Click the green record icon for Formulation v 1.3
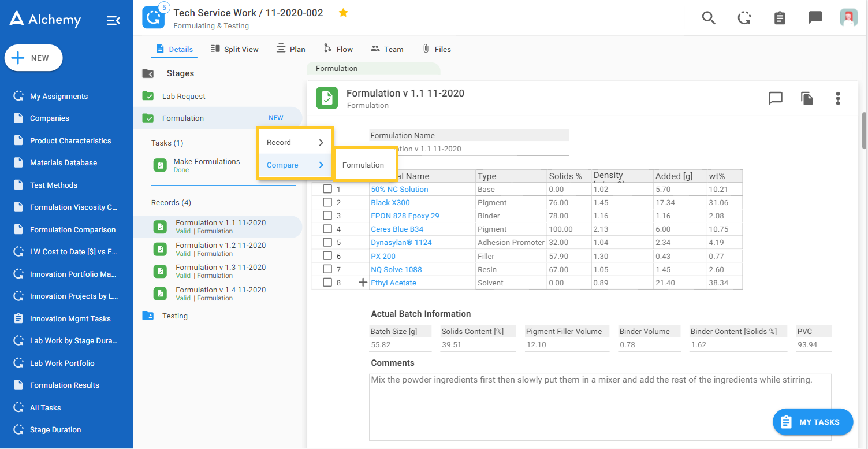The width and height of the screenshot is (868, 449). [x=160, y=271]
